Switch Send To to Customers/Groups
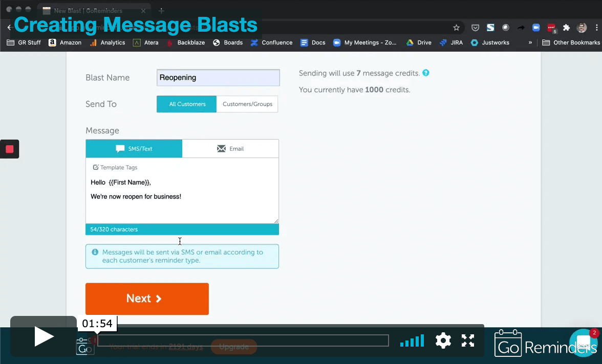 (x=247, y=104)
